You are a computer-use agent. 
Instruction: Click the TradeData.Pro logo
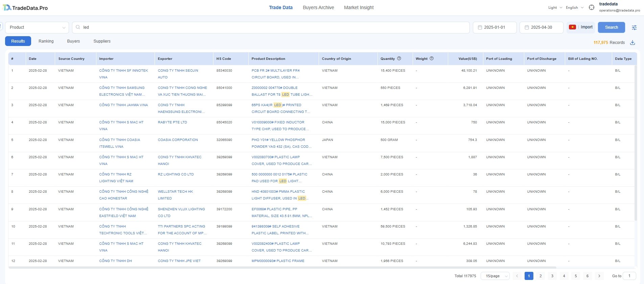[25, 8]
